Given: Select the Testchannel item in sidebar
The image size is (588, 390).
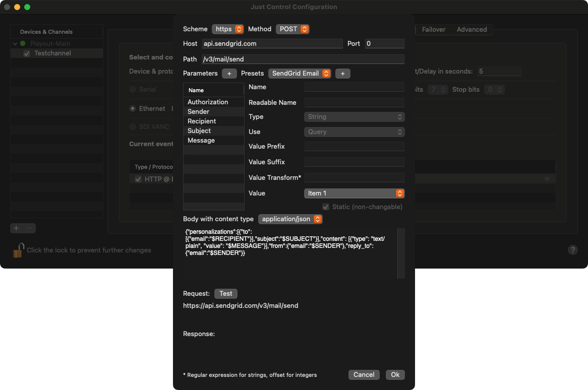Looking at the screenshot, I should (x=56, y=53).
